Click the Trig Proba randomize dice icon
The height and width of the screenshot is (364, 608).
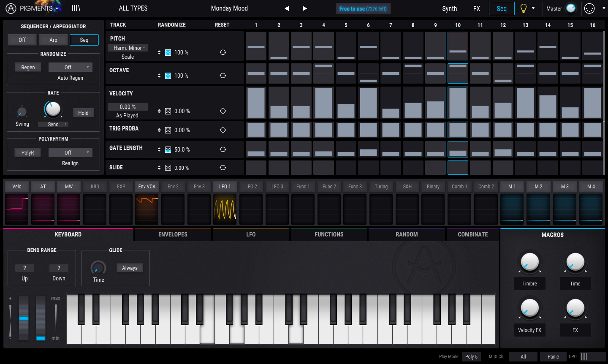(168, 130)
